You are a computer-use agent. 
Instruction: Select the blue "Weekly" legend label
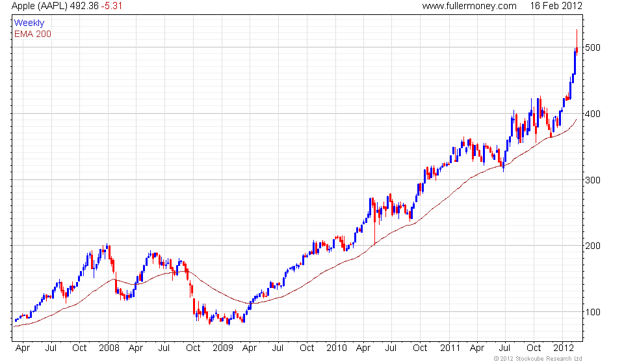(x=29, y=23)
